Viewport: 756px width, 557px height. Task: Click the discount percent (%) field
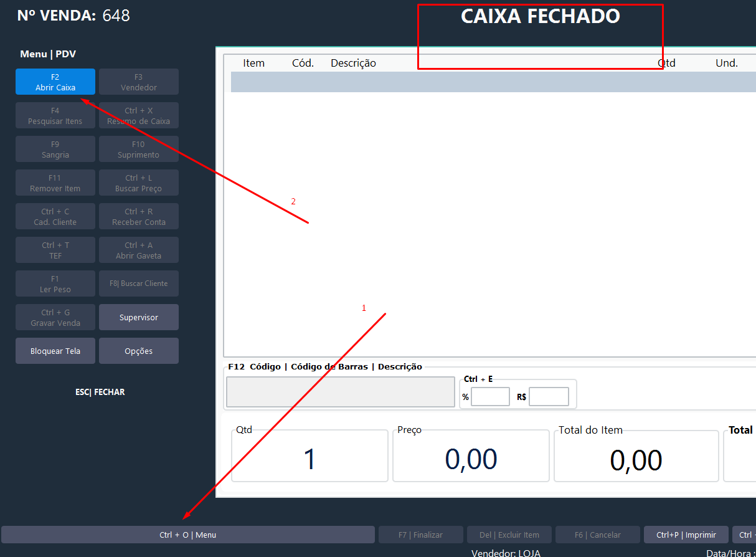pyautogui.click(x=491, y=397)
